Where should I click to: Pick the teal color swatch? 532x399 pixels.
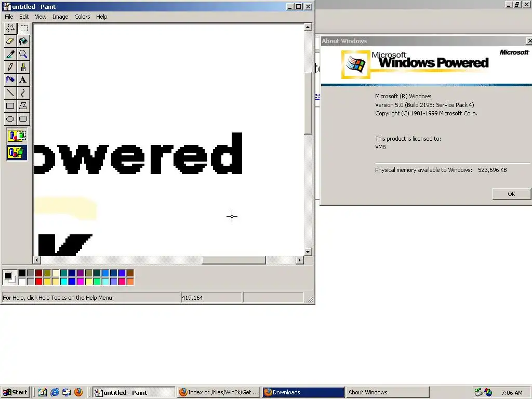pos(63,273)
